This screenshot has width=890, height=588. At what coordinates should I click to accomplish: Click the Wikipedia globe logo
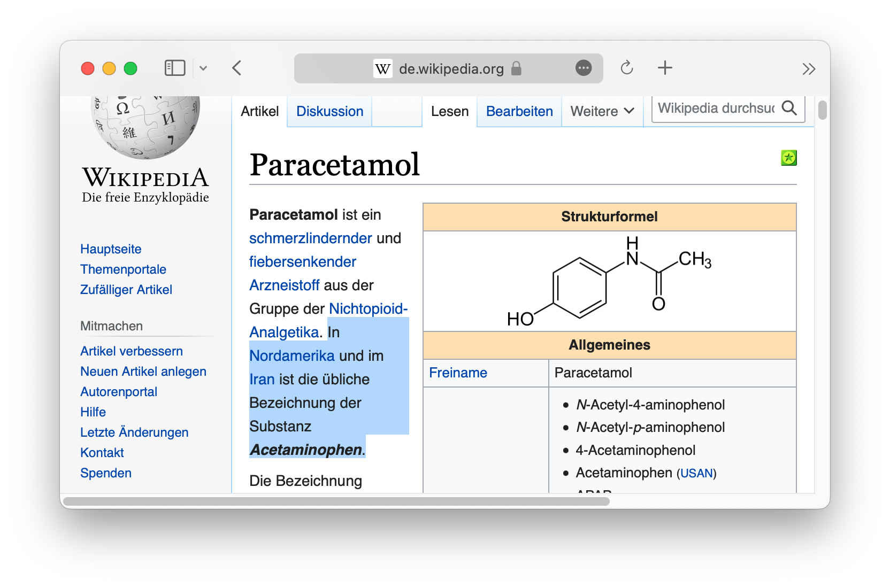click(145, 127)
